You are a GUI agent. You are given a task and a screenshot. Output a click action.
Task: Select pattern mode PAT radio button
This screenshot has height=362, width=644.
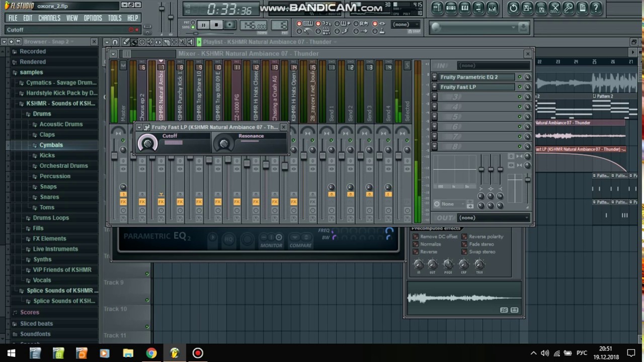[x=193, y=23]
